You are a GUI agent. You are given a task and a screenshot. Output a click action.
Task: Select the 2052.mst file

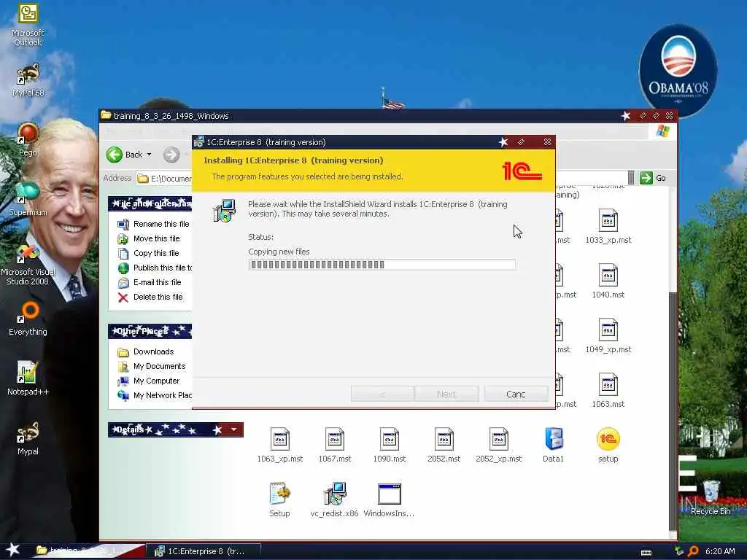tap(444, 446)
